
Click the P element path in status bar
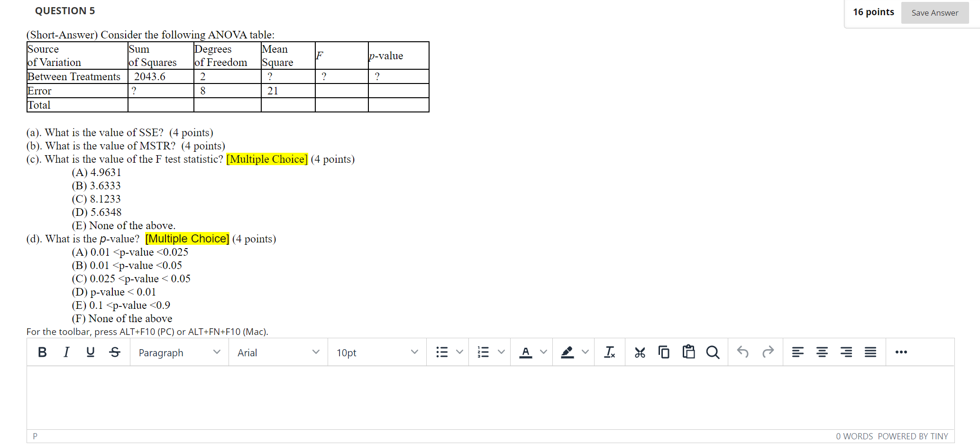pos(35,436)
